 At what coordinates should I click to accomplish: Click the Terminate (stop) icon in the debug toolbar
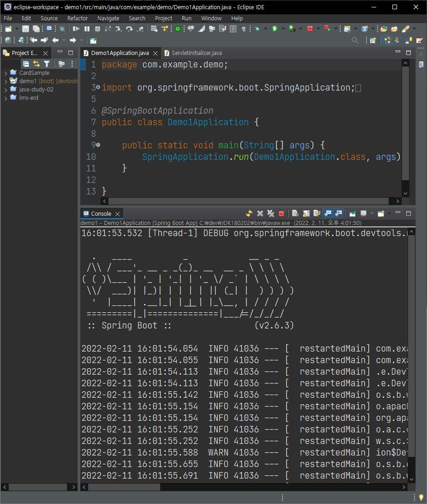(98, 29)
